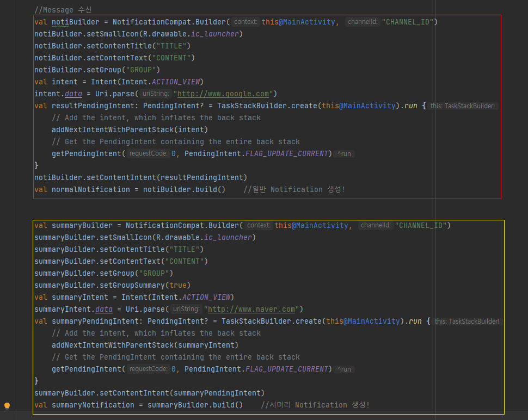The height and width of the screenshot is (420, 528).
Task: Click "CONTENT" string in notiBuilder.setContentText
Action: tap(171, 58)
